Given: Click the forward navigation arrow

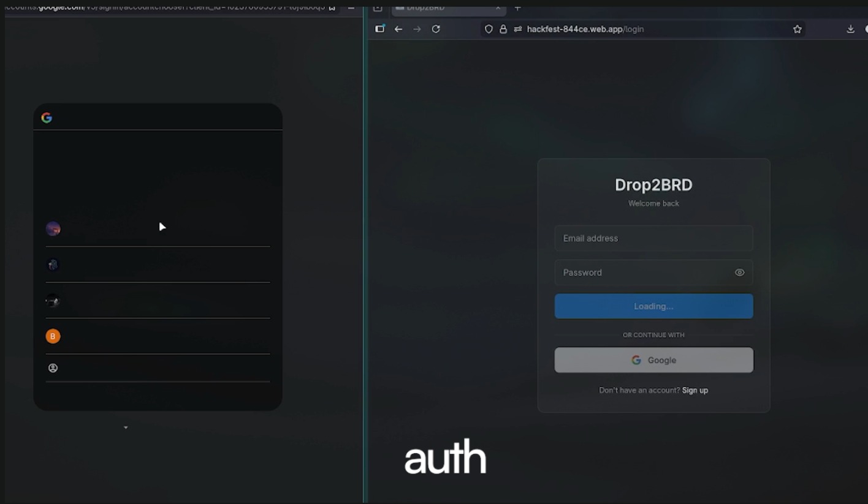Looking at the screenshot, I should pos(417,29).
